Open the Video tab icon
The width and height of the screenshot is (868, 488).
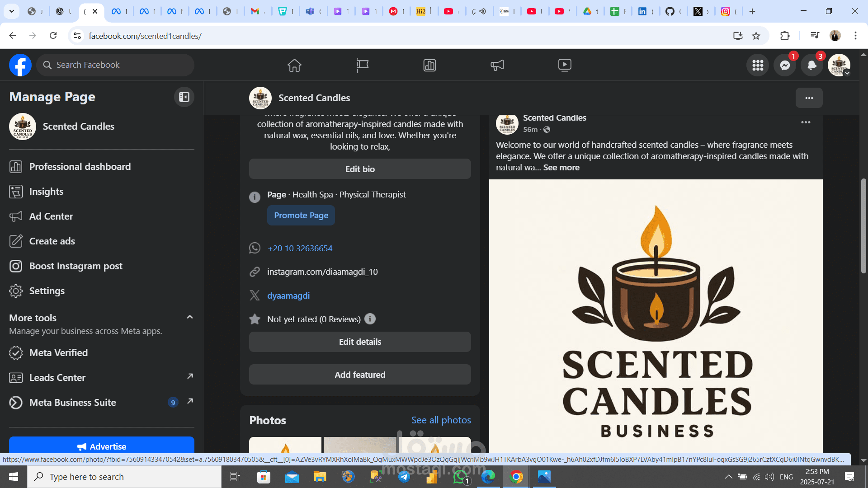(x=565, y=65)
